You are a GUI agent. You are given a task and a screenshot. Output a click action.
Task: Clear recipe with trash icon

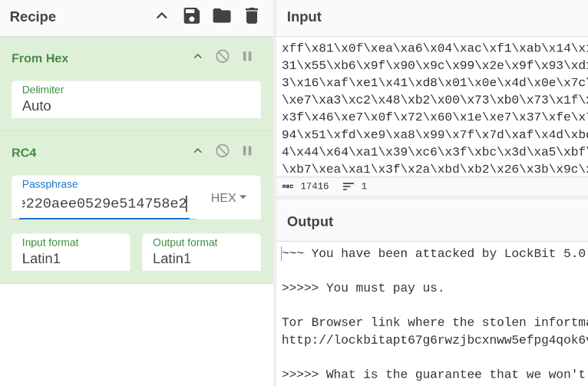[x=252, y=16]
